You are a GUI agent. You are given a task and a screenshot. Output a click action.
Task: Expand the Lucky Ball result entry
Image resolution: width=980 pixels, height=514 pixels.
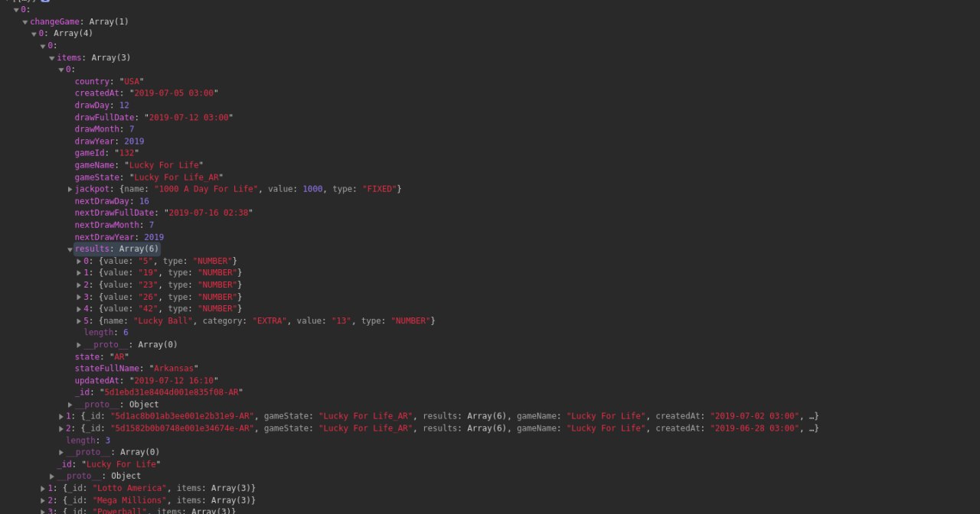[79, 321]
